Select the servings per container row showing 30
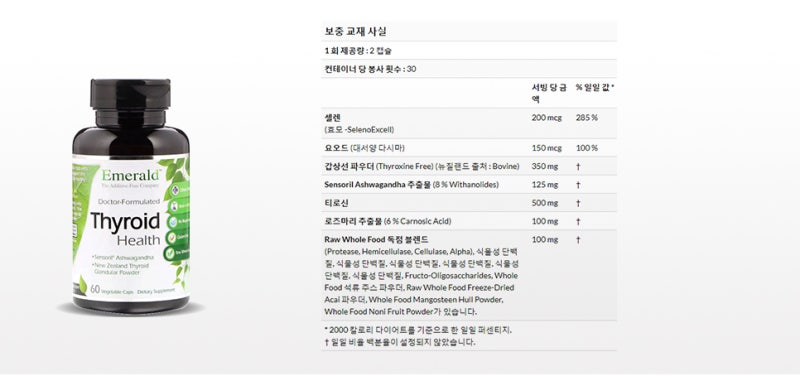The width and height of the screenshot is (800, 376). 469,69
